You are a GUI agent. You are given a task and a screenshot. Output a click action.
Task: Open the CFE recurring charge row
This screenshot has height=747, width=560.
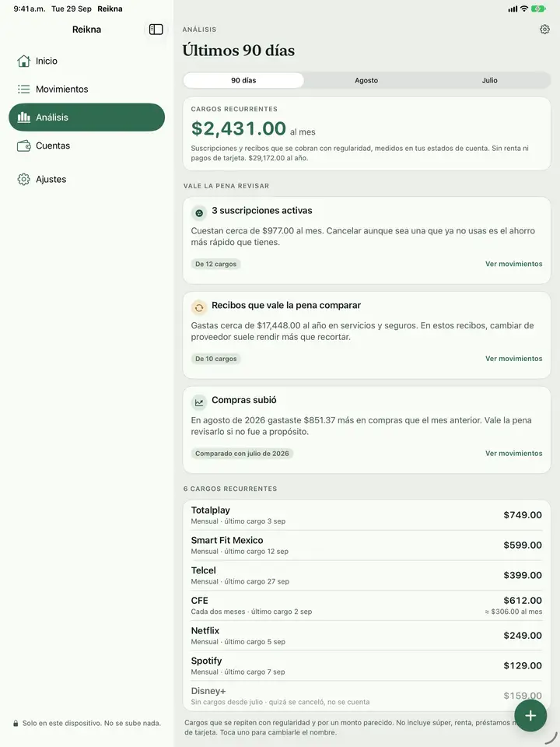coord(366,605)
